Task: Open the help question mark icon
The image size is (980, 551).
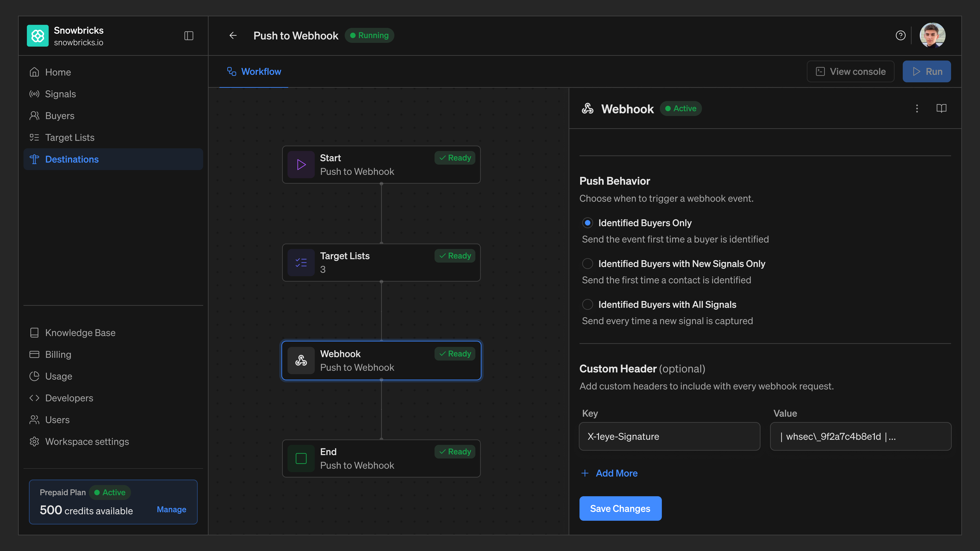Action: pos(901,35)
